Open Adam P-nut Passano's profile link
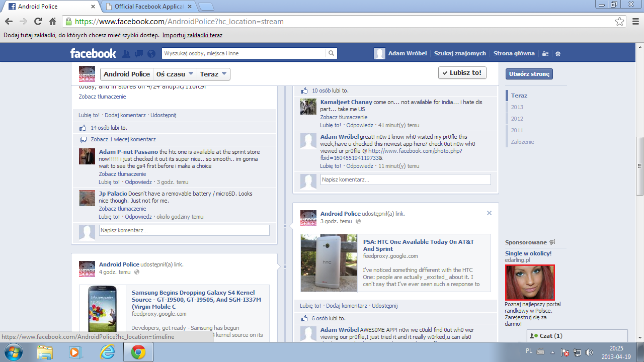 pyautogui.click(x=128, y=152)
